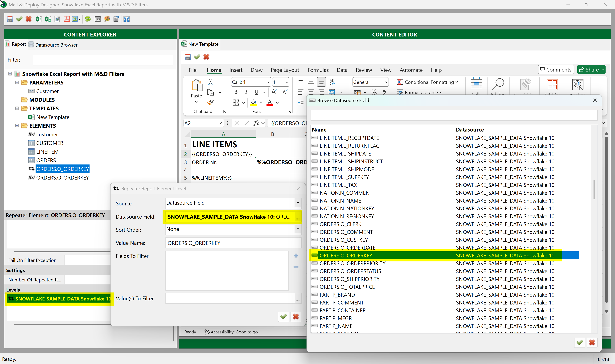The width and height of the screenshot is (615, 364).
Task: Click the search field in Browse Datasource Field
Action: coord(454,115)
